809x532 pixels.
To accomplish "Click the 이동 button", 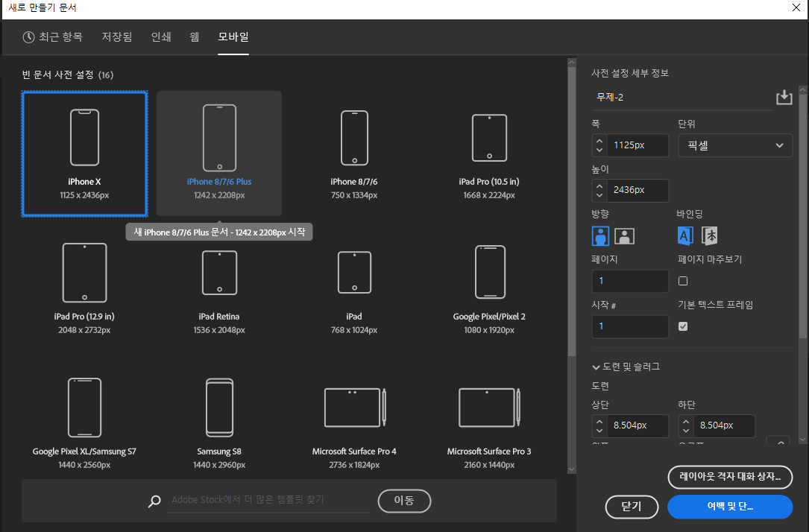I will [404, 501].
